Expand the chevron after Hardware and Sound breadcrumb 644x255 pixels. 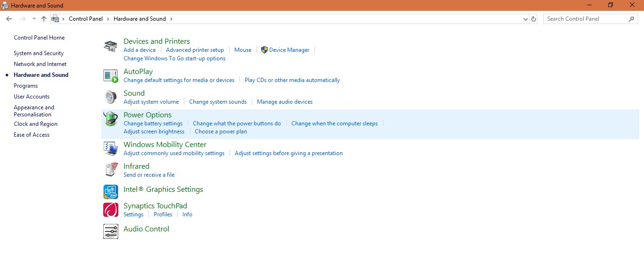coord(171,19)
